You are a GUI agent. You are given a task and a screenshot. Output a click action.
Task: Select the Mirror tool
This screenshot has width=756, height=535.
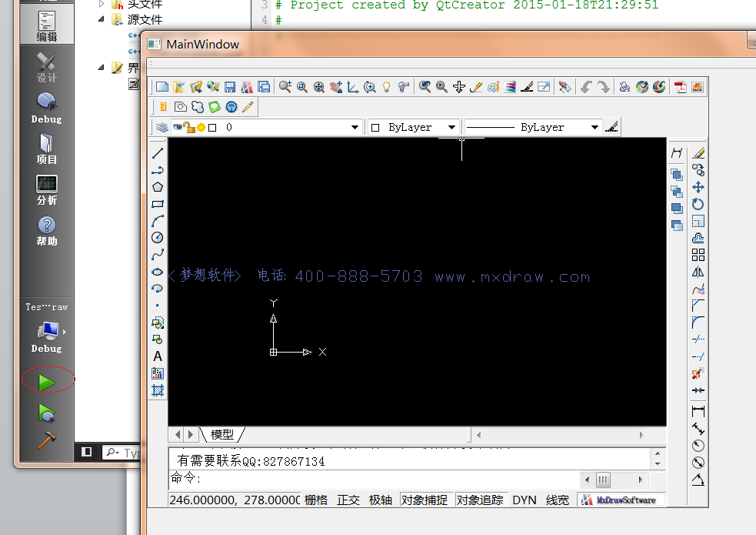coord(698,272)
